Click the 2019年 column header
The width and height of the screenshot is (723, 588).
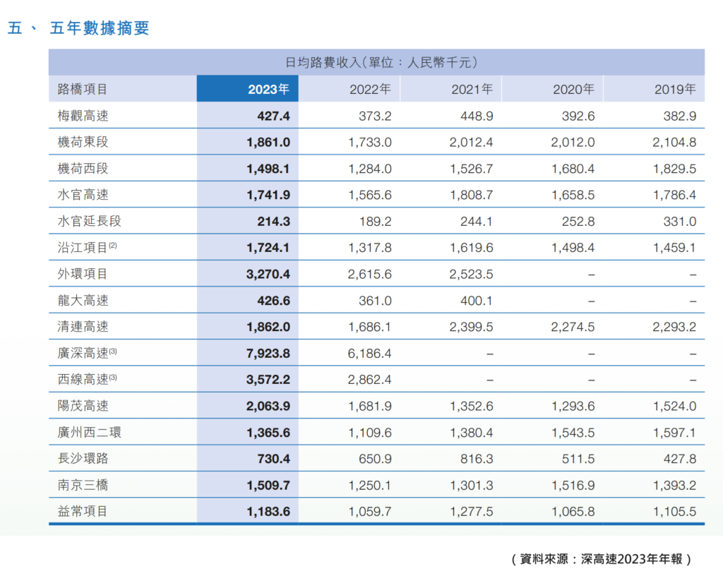(675, 89)
